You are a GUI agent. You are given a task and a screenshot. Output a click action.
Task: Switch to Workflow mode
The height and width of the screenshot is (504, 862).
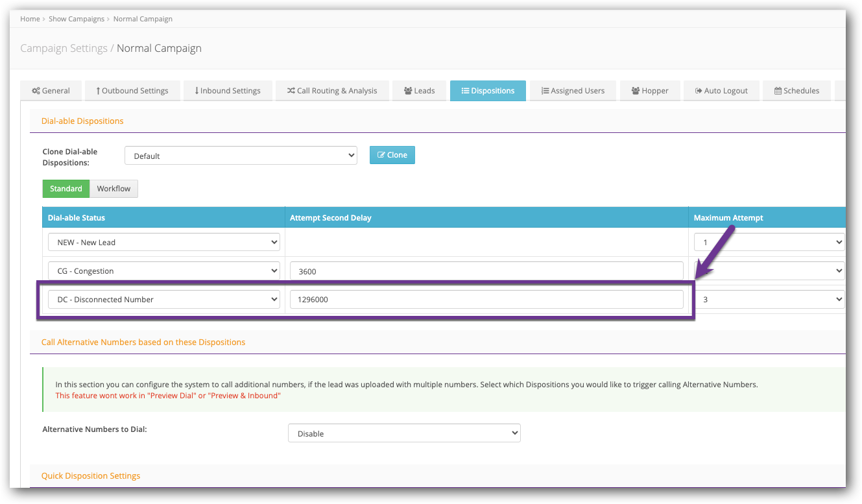[x=114, y=189]
